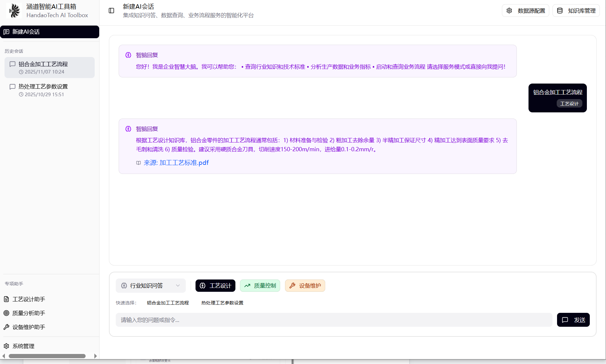Select the 工艺设计 knowledge category

pos(215,286)
